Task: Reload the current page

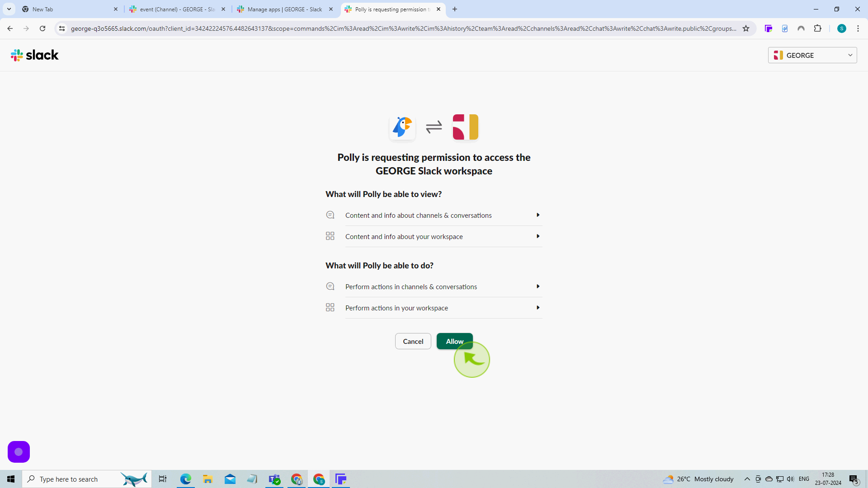Action: click(x=42, y=28)
